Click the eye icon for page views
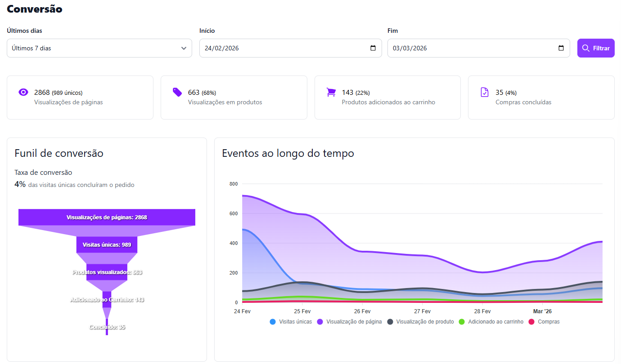This screenshot has height=364, width=621. coord(23,92)
